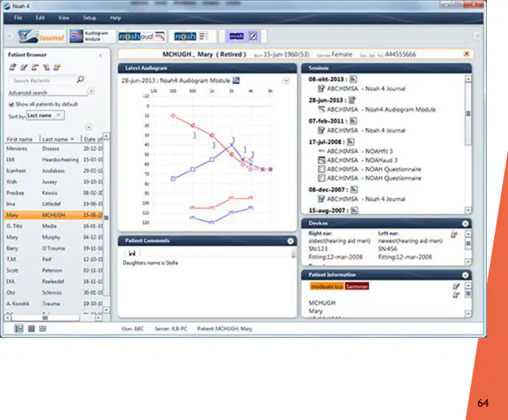508x420 pixels.
Task: Open session icon beside 07-feb-2011
Action: pyautogui.click(x=353, y=121)
